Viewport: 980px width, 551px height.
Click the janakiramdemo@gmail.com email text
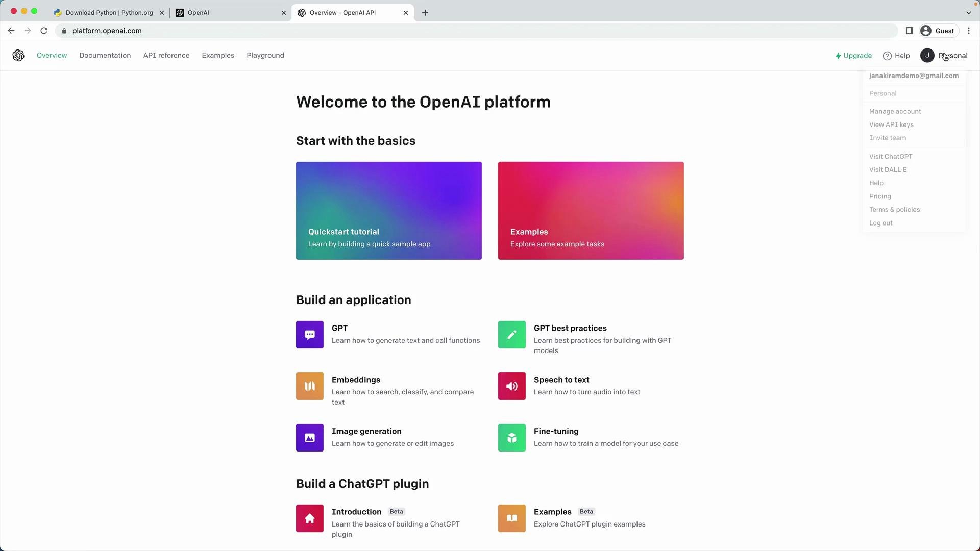pos(914,76)
